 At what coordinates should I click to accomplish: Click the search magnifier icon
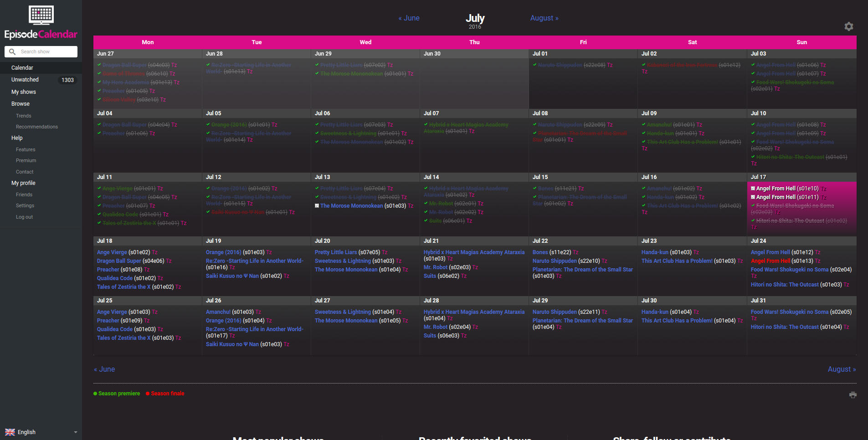pyautogui.click(x=12, y=51)
